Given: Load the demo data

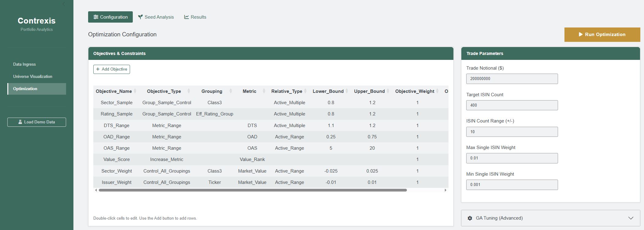Looking at the screenshot, I should coord(37,122).
